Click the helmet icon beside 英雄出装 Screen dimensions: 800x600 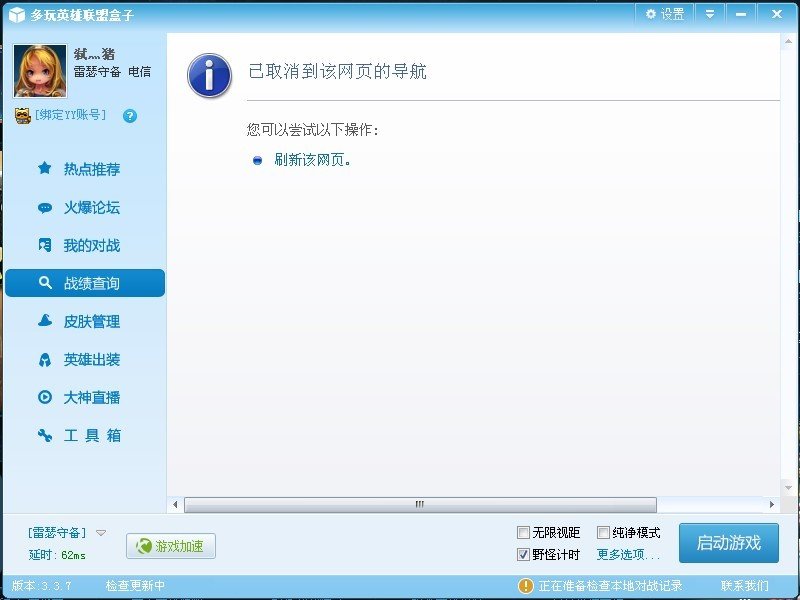pos(44,360)
